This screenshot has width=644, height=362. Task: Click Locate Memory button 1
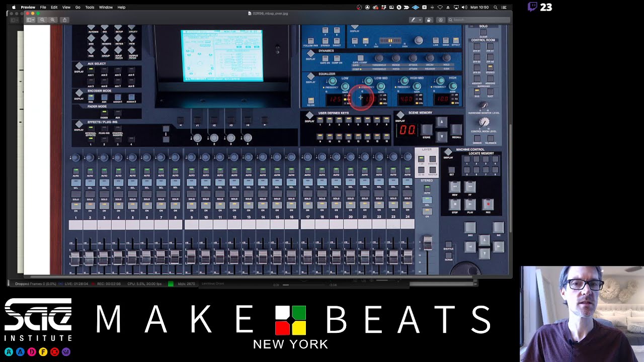point(467,160)
